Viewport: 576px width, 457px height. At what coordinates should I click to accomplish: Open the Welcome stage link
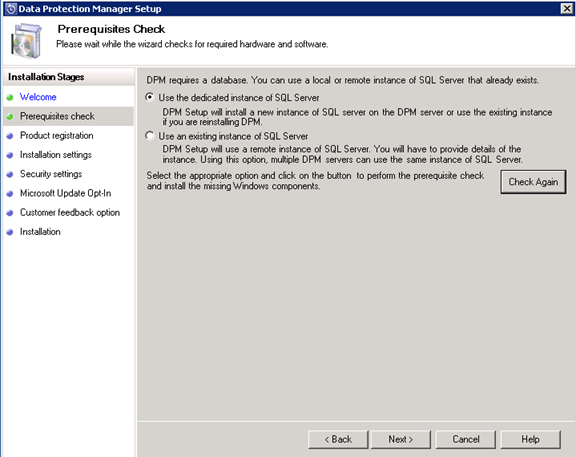[38, 97]
